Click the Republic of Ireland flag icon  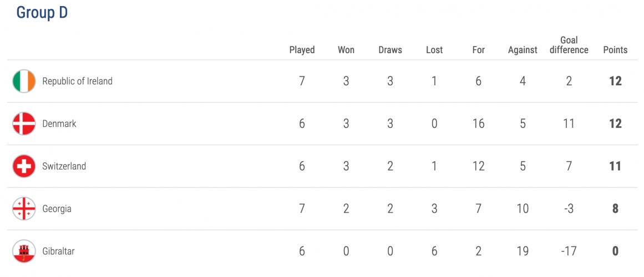click(x=24, y=81)
